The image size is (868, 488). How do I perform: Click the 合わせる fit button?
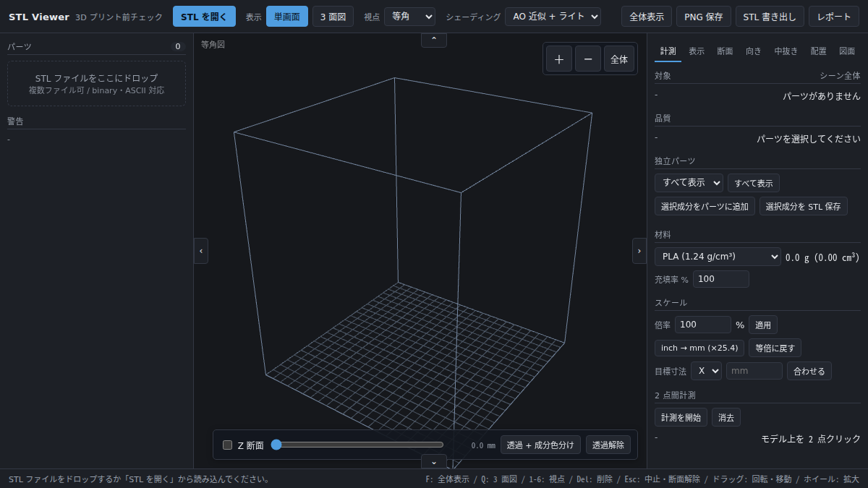[809, 371]
